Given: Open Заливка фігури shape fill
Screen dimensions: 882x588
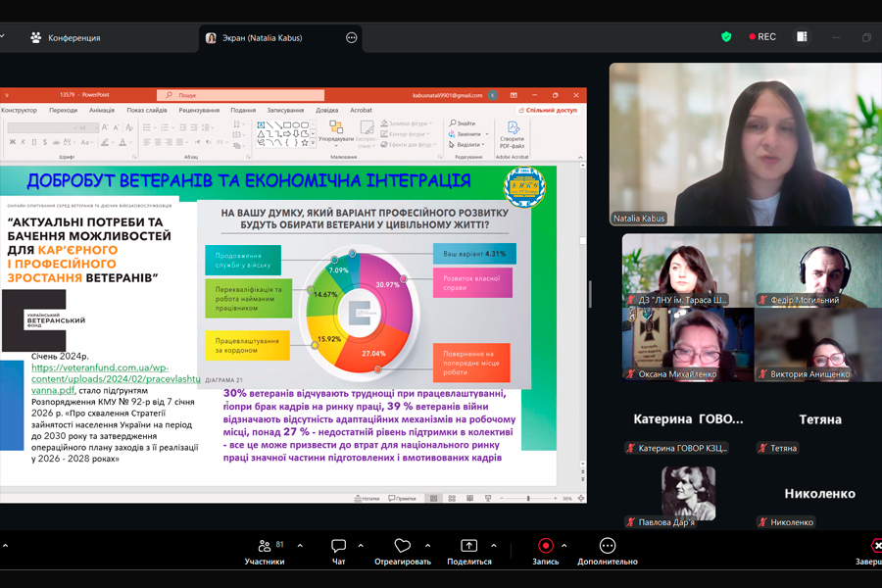Looking at the screenshot, I should pyautogui.click(x=406, y=123).
